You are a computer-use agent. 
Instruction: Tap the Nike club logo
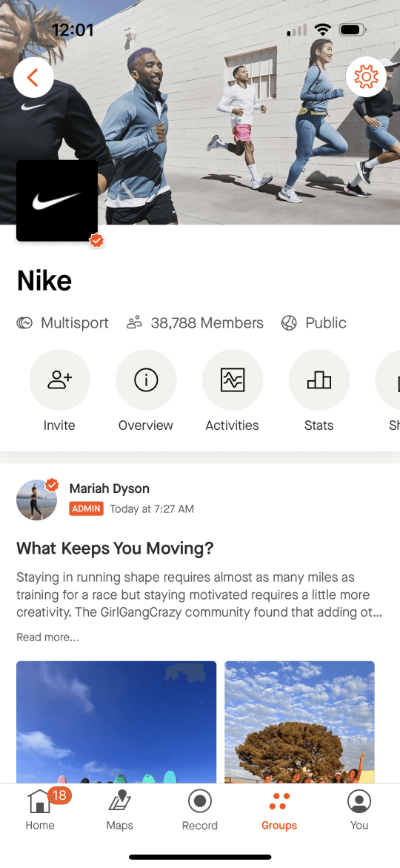tap(57, 200)
